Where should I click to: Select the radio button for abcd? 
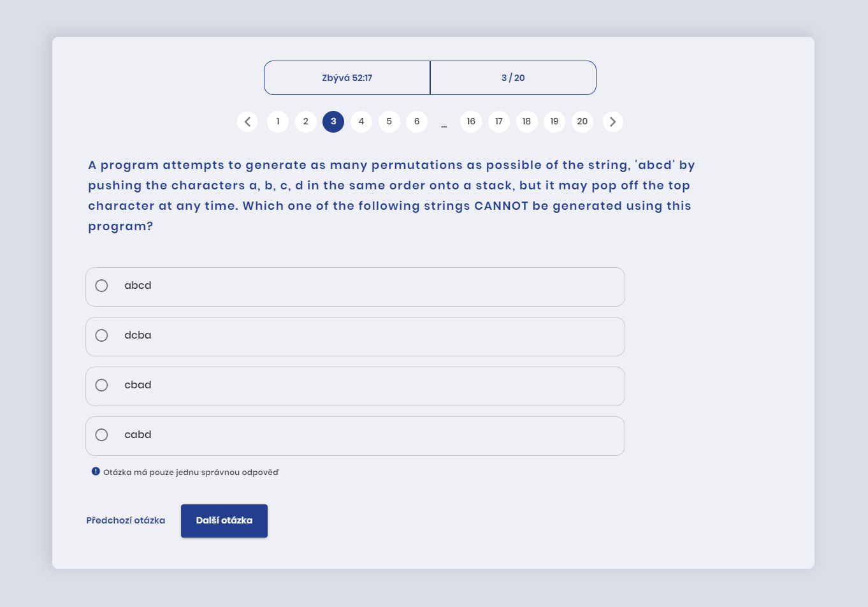101,286
